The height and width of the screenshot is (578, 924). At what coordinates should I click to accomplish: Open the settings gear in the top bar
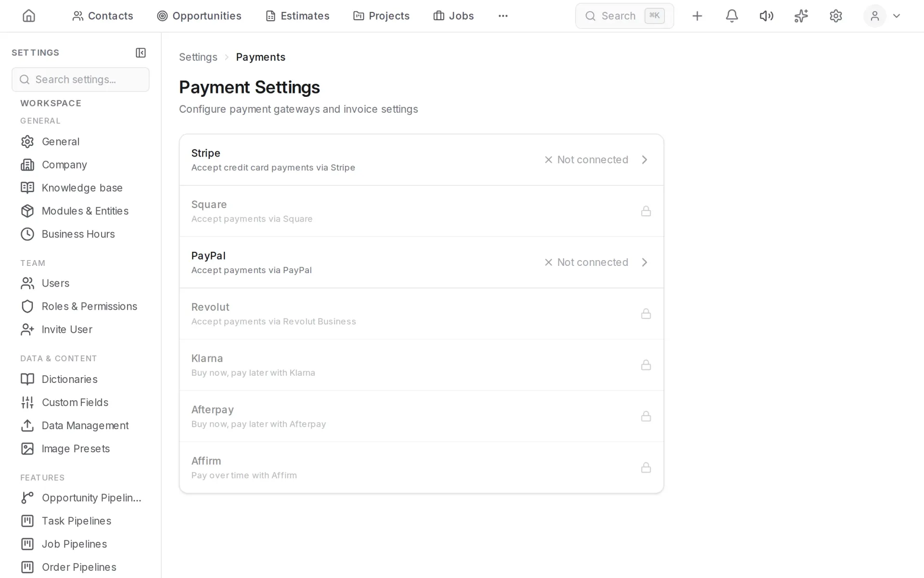(x=835, y=16)
